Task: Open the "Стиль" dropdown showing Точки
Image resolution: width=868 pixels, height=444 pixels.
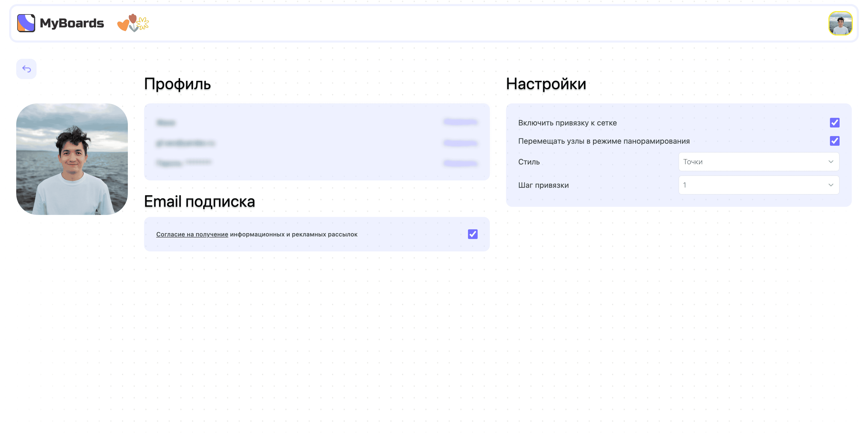Action: click(x=758, y=162)
